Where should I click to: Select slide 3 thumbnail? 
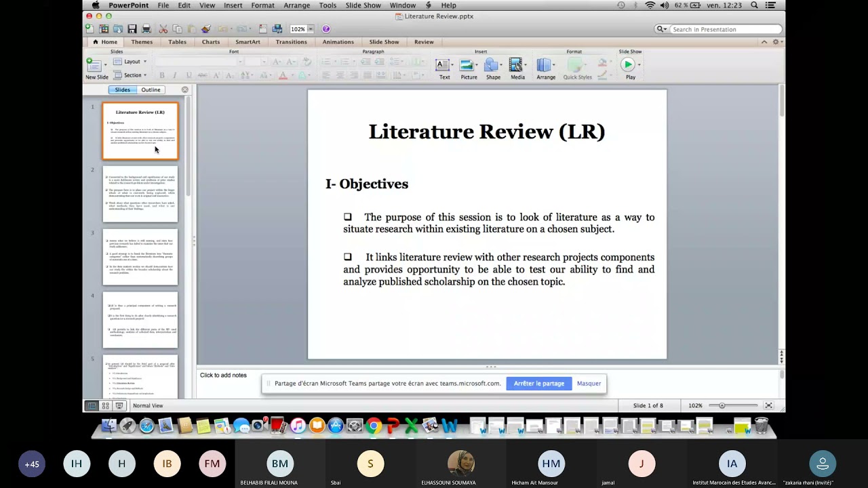[140, 257]
